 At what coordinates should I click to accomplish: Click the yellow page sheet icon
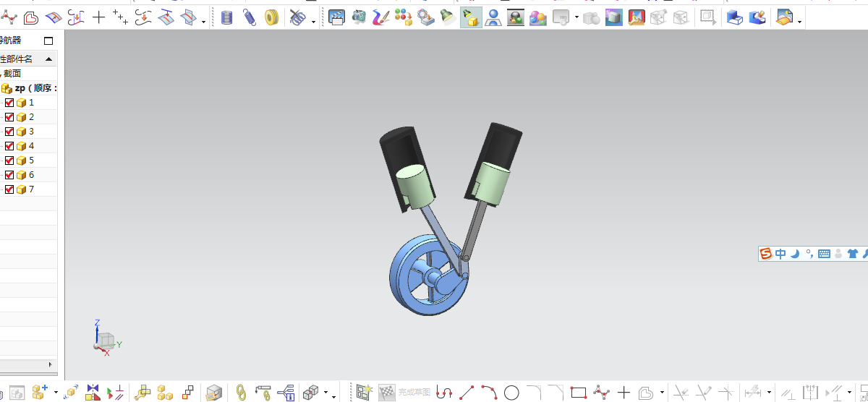click(x=784, y=17)
